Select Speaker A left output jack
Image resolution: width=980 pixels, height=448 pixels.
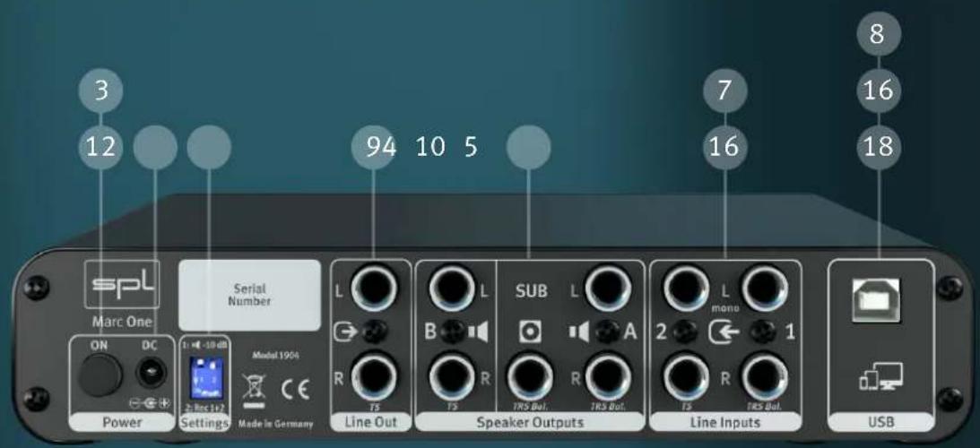[607, 289]
